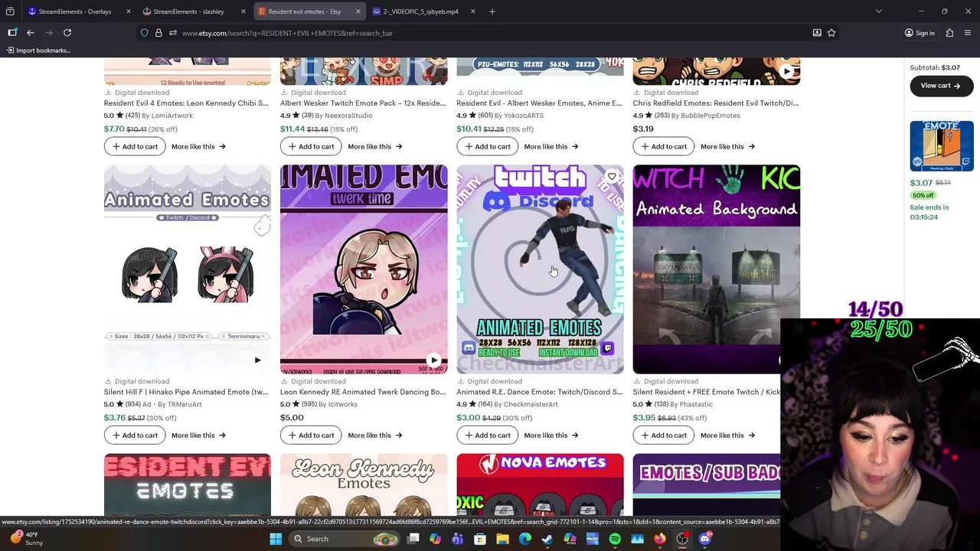Toggle the sidebar icon in the toolbar

(12, 33)
